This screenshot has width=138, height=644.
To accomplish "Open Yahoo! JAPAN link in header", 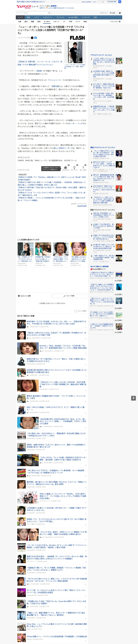I will click(x=86, y=2).
